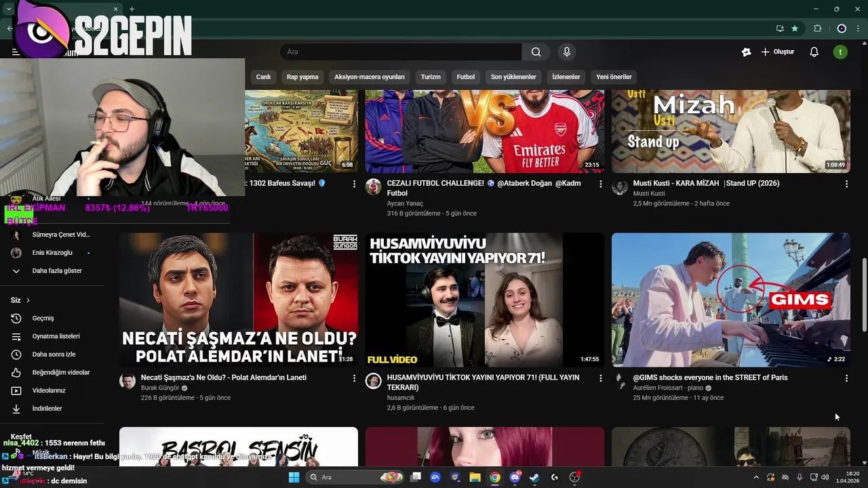Play the Necati Şaşmaz Polat Alemdar thumbnail

tap(239, 300)
